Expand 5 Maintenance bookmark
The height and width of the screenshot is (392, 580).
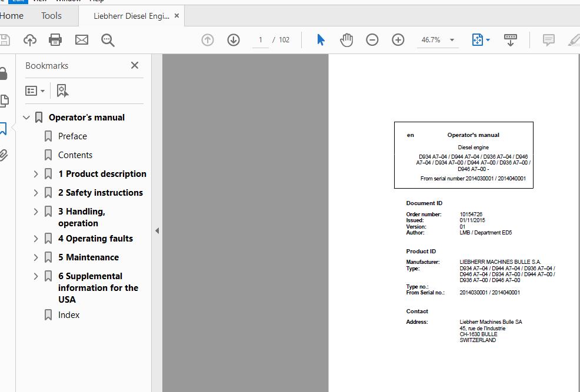click(x=36, y=257)
